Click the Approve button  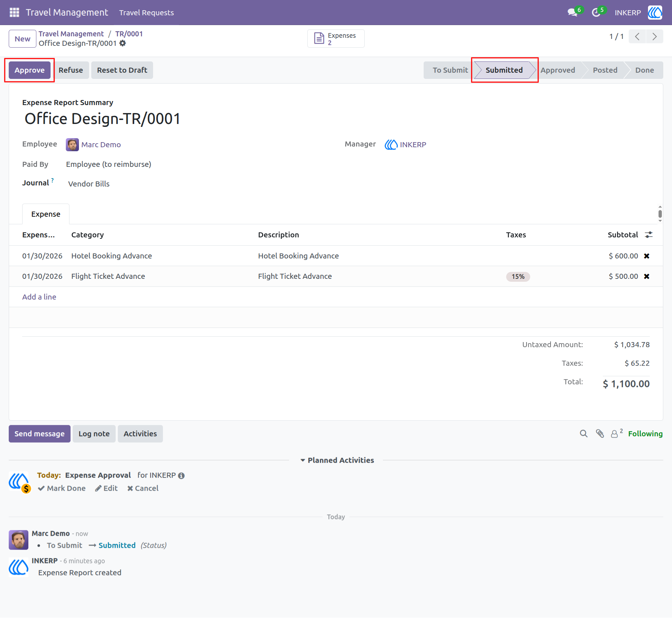pos(29,70)
